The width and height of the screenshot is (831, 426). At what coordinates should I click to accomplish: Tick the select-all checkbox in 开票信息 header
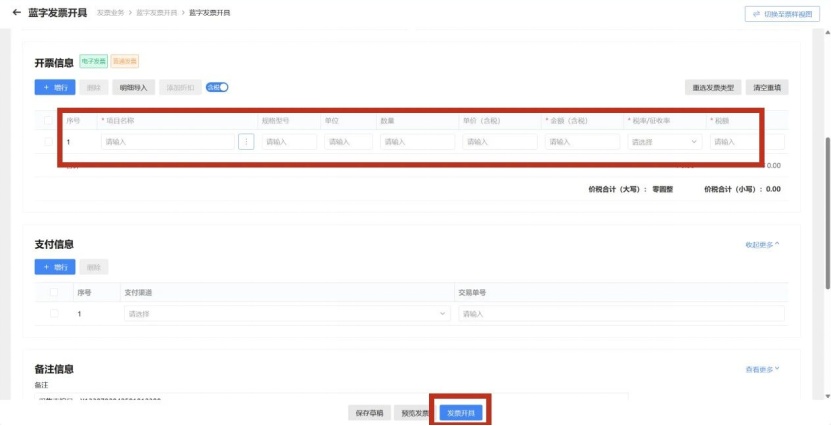tap(49, 120)
